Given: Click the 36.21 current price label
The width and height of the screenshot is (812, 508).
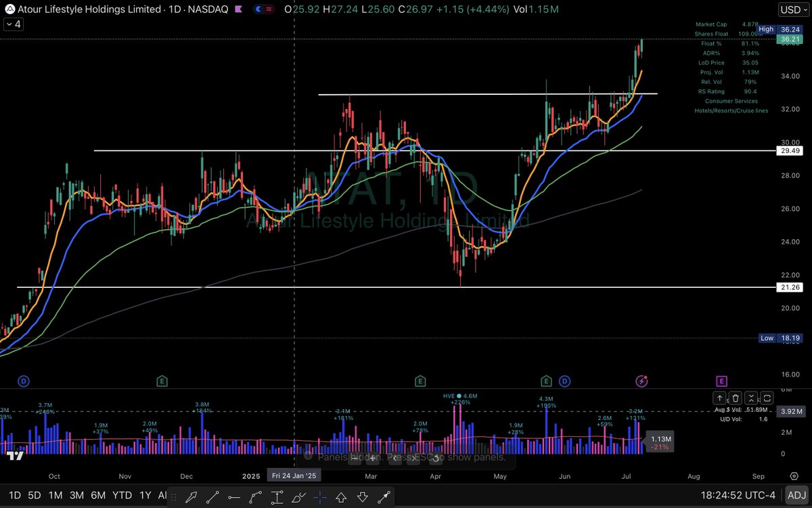Looking at the screenshot, I should pyautogui.click(x=790, y=39).
